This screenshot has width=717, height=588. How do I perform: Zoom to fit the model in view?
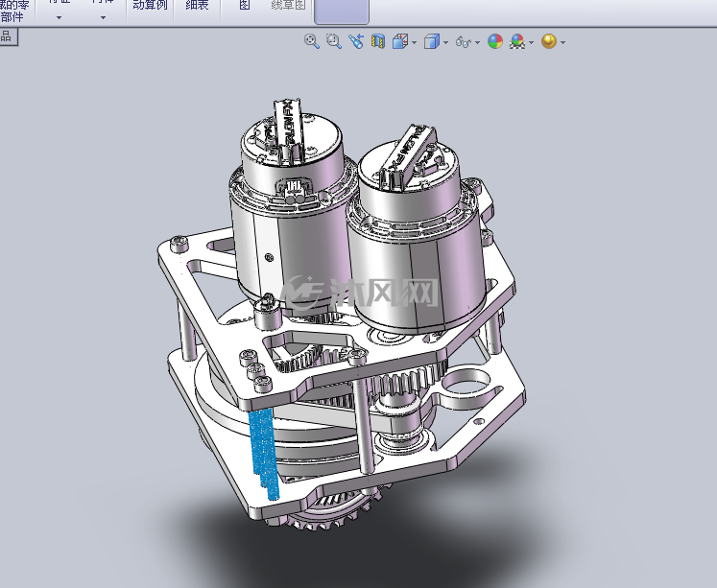tap(311, 41)
